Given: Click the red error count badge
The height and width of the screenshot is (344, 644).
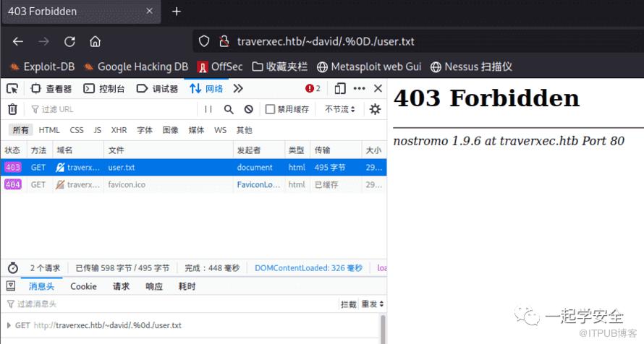Looking at the screenshot, I should (313, 89).
